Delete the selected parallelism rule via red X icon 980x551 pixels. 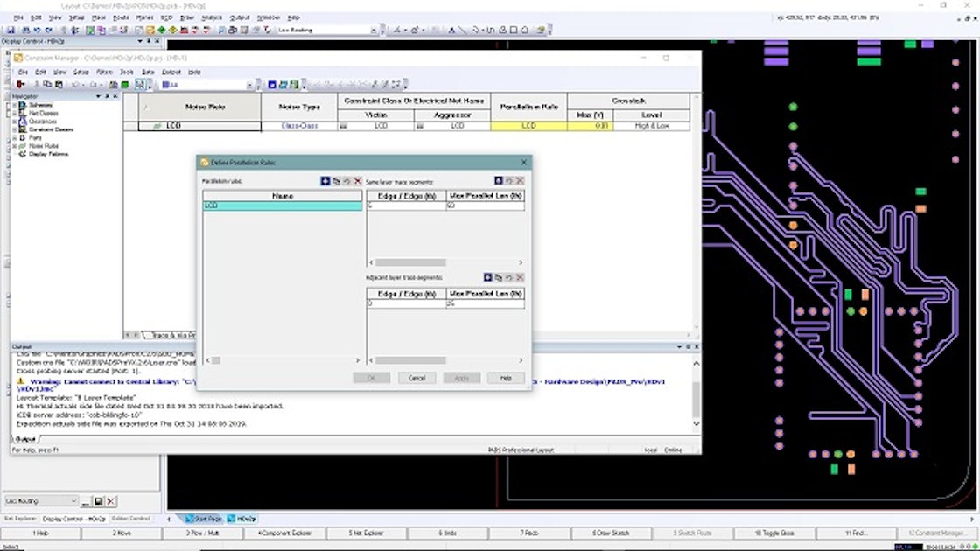click(357, 180)
